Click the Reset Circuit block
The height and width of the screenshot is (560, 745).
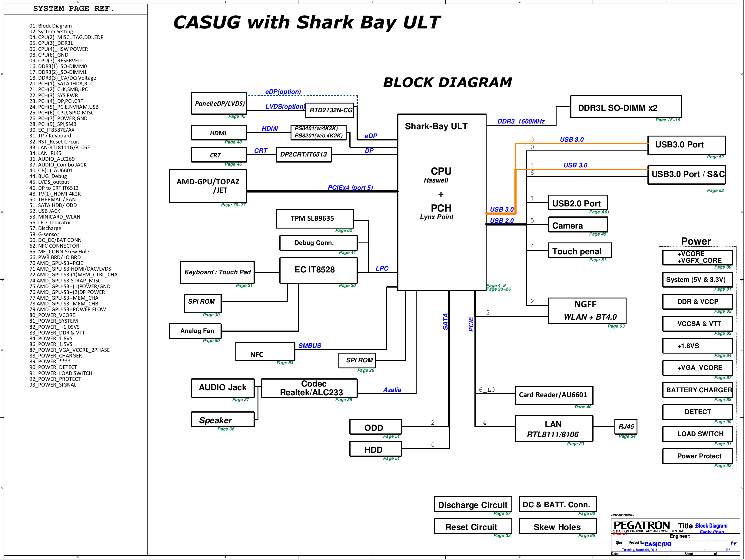[x=473, y=526]
